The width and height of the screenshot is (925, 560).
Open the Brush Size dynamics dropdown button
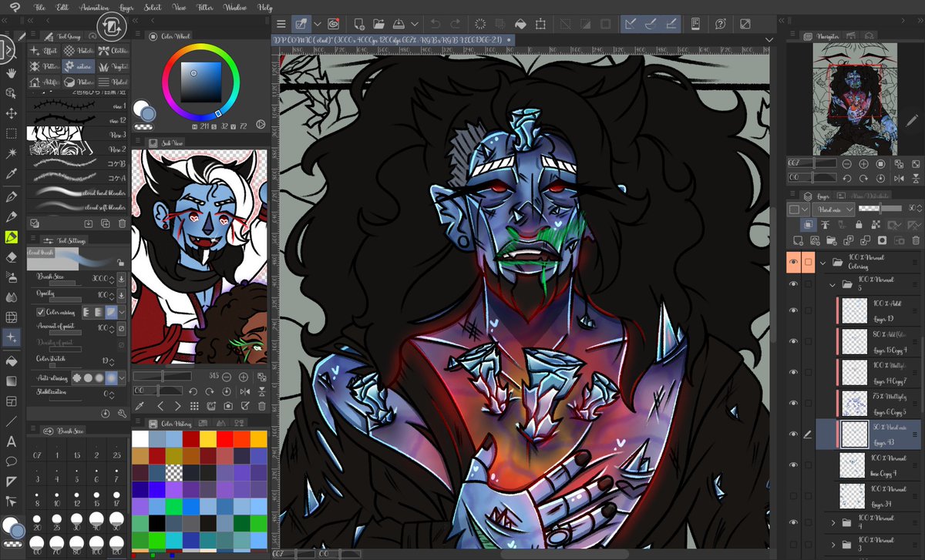coord(121,278)
